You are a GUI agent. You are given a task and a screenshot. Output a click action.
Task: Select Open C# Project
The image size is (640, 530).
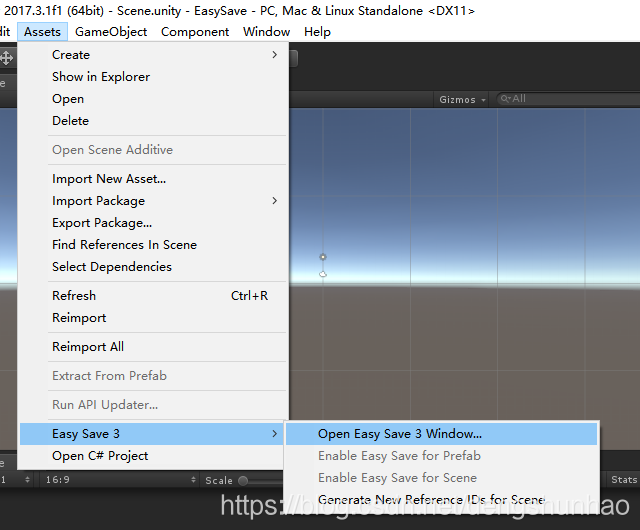pos(152,456)
